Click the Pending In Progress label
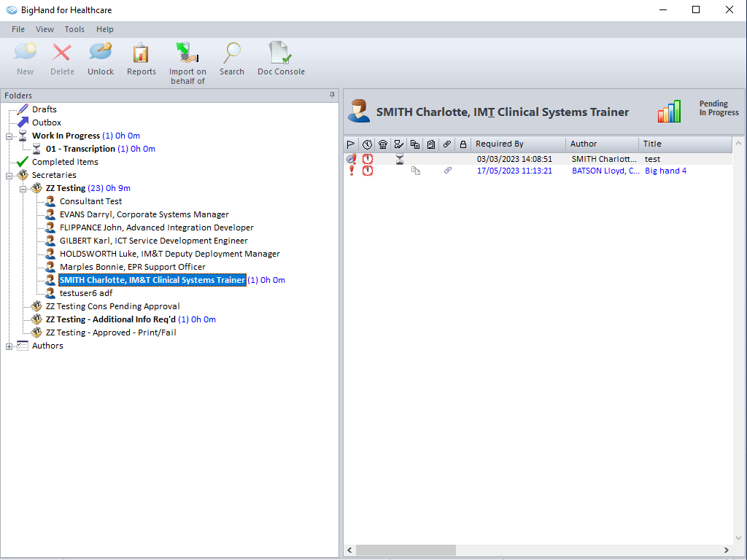747x560 pixels. [x=719, y=108]
